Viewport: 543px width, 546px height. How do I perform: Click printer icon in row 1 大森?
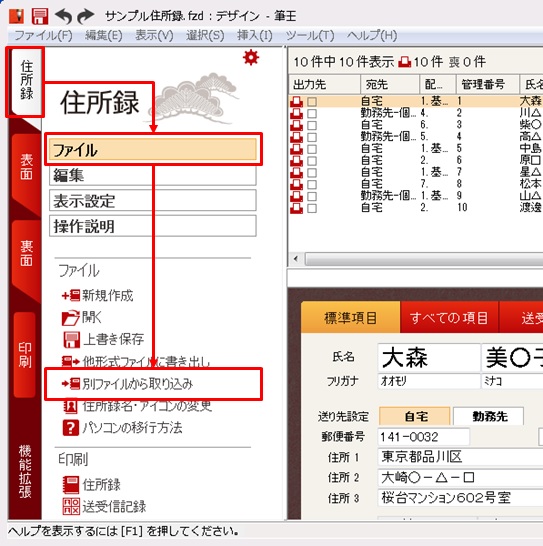click(x=296, y=101)
